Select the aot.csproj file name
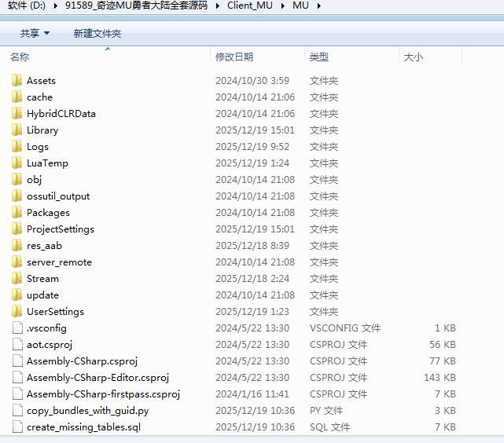 (50, 345)
